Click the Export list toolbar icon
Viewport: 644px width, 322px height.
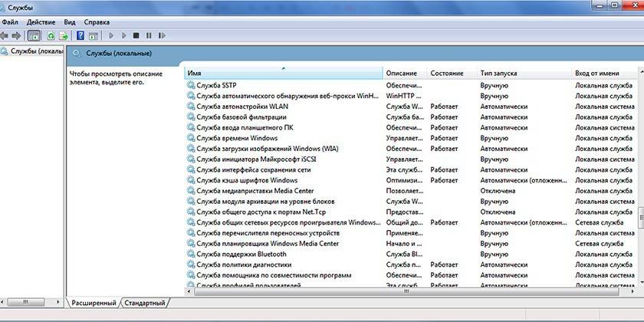[64, 35]
